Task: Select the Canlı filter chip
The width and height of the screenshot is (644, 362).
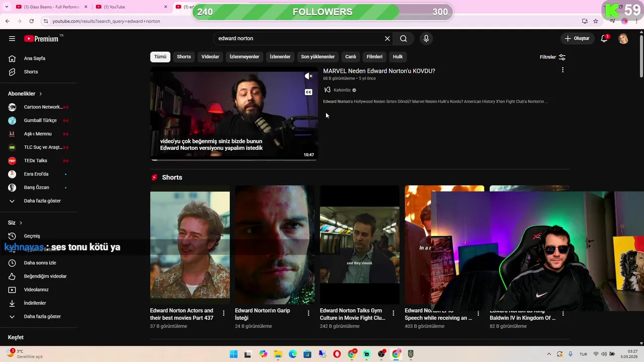Action: [x=351, y=57]
